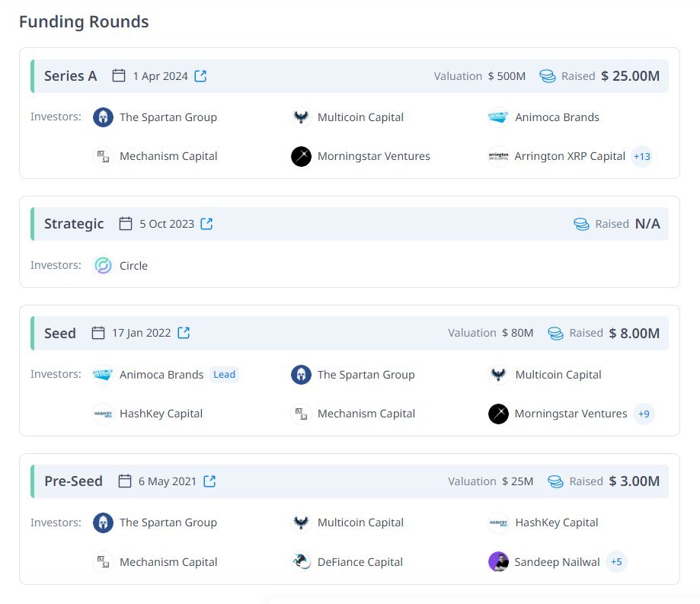Viewport: 700px width, 604px height.
Task: Click The Spartan Group logo in Series A
Action: tap(103, 117)
